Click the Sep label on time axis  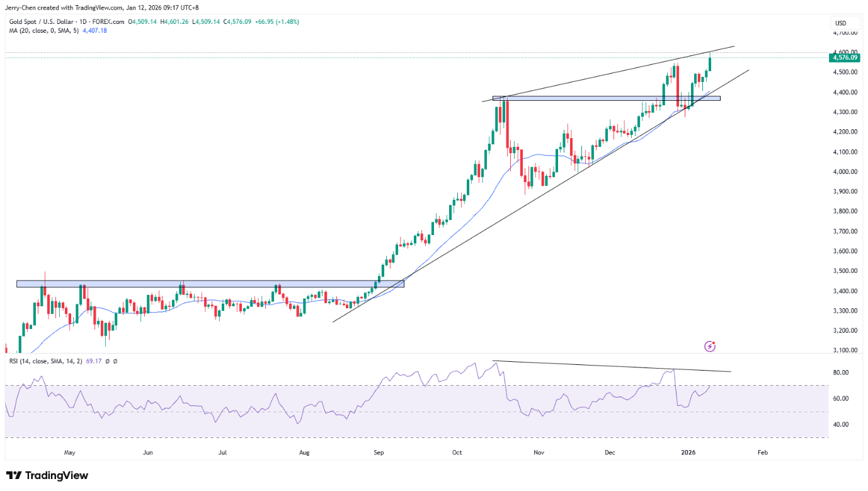[379, 453]
